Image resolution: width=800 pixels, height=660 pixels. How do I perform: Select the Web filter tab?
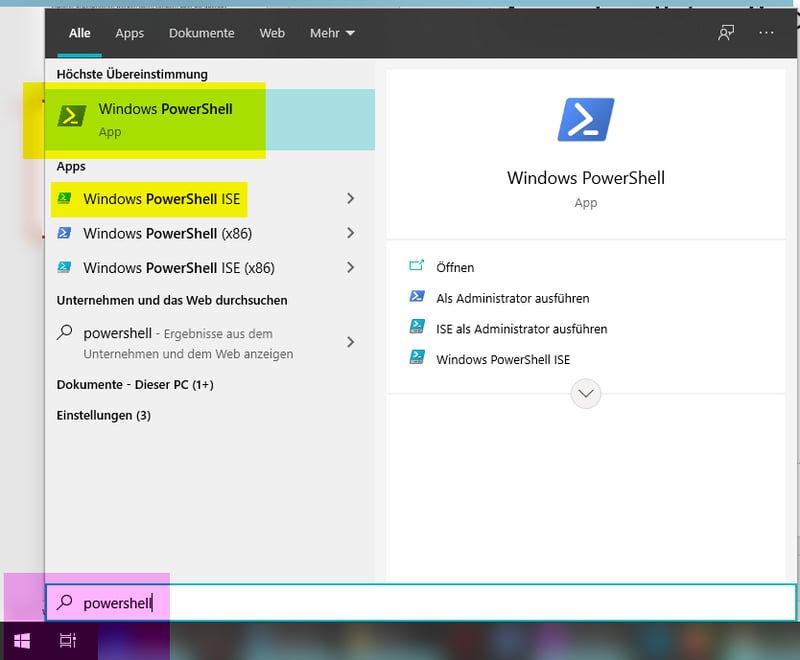[x=272, y=33]
